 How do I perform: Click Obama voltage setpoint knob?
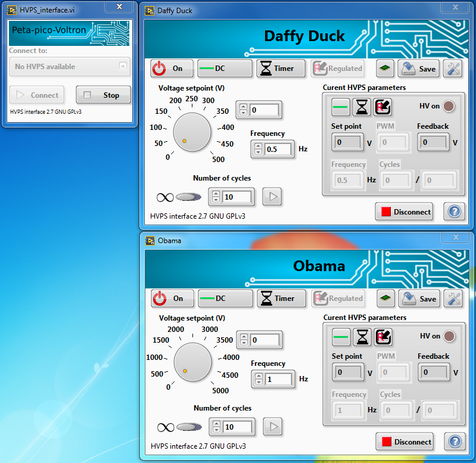point(192,362)
